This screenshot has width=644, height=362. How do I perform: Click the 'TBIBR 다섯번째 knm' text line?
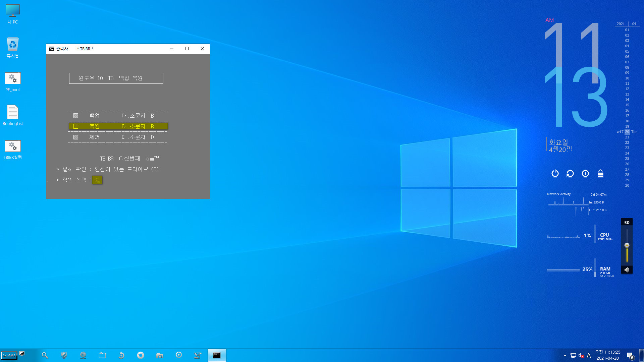[129, 159]
